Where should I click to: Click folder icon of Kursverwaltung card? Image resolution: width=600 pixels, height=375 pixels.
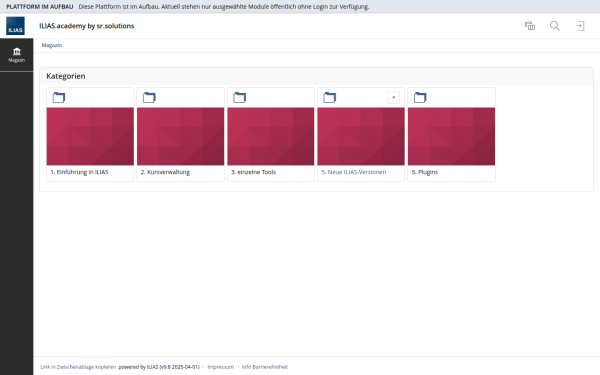click(149, 98)
